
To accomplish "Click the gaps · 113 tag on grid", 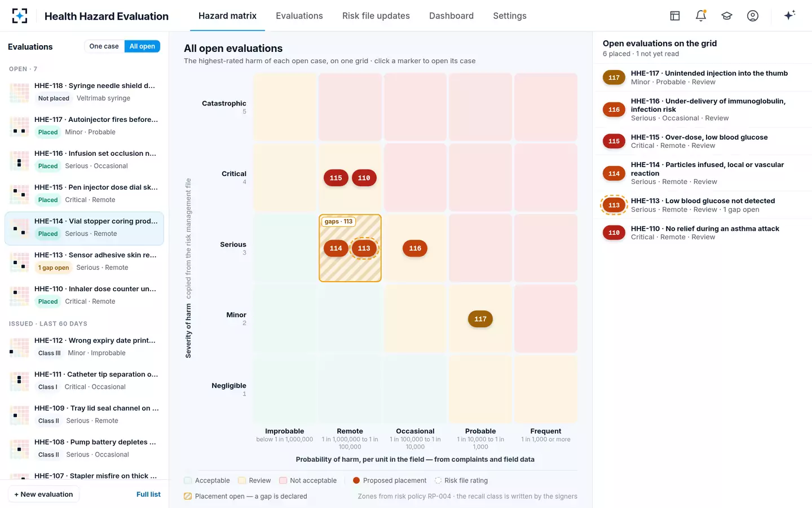I will tap(338, 221).
